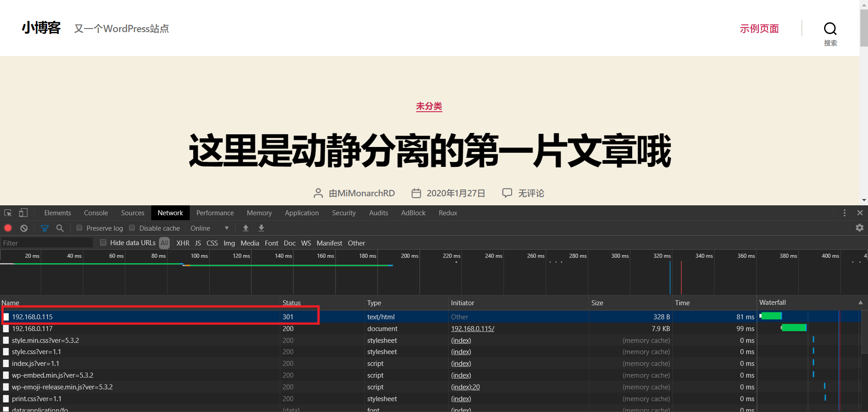Open initiator link 192.168.0.115/
Viewport: 868px width, 412px height.
pos(473,328)
